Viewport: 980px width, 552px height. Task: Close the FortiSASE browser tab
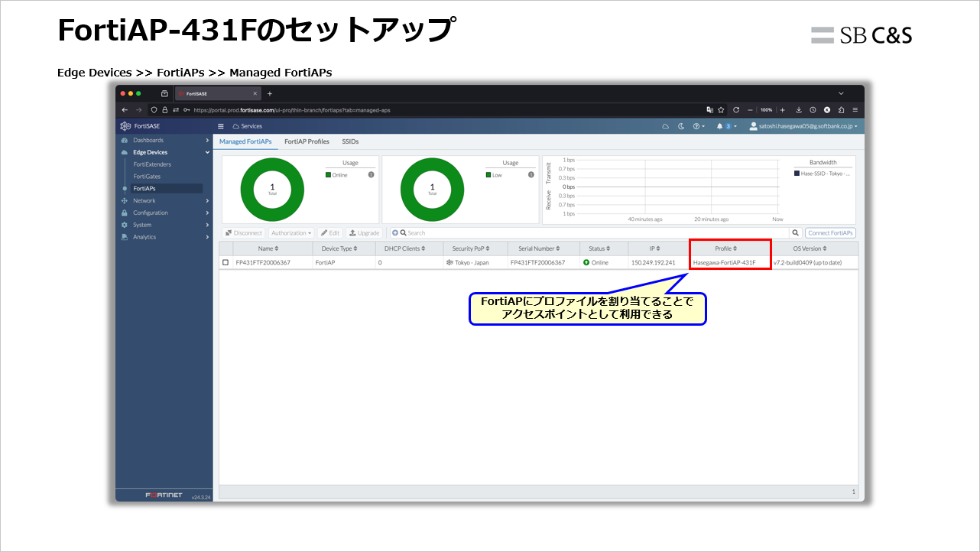click(255, 93)
